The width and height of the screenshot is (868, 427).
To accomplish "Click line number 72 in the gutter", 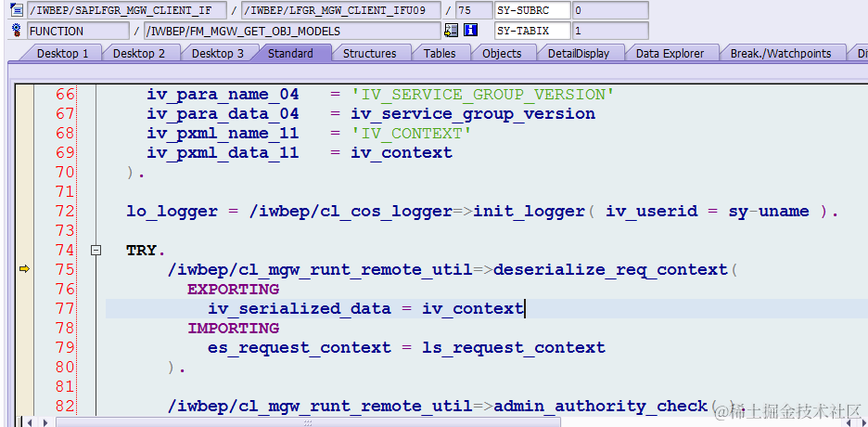I will coord(65,211).
